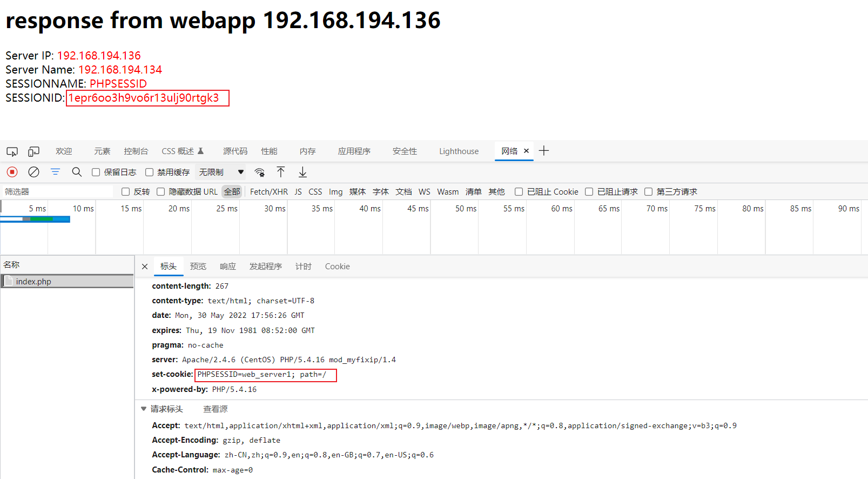
Task: Clear the network log
Action: pyautogui.click(x=33, y=172)
